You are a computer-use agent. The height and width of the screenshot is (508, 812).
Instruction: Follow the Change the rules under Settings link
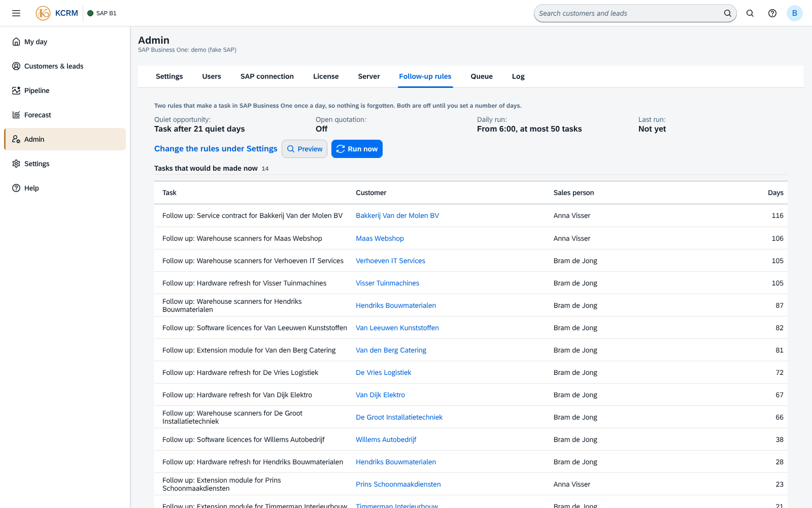(x=216, y=149)
